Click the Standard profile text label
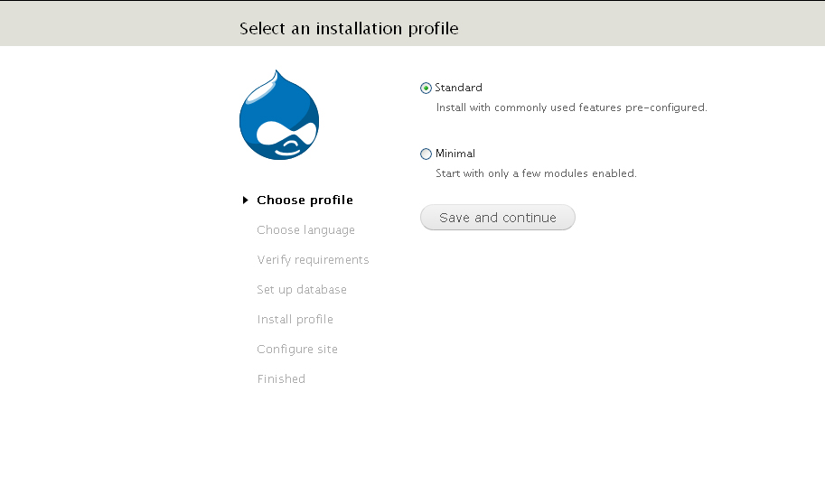 [458, 89]
